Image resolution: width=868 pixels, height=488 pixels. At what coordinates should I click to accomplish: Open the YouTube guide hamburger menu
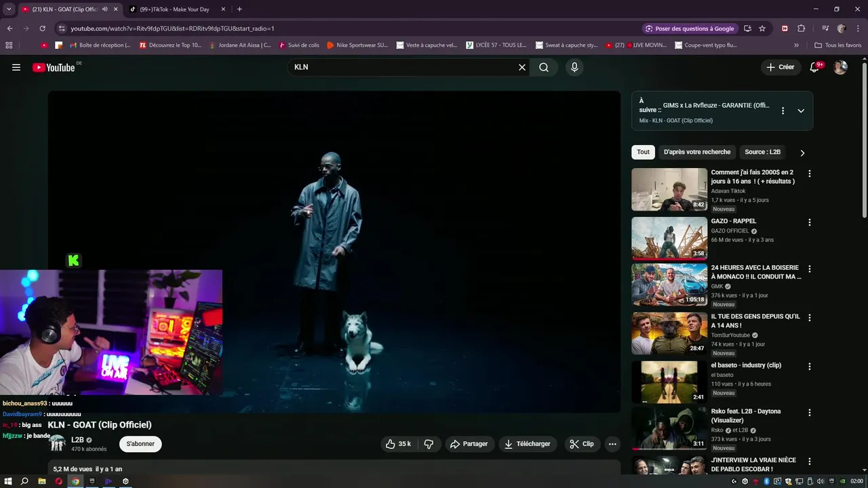tap(16, 67)
